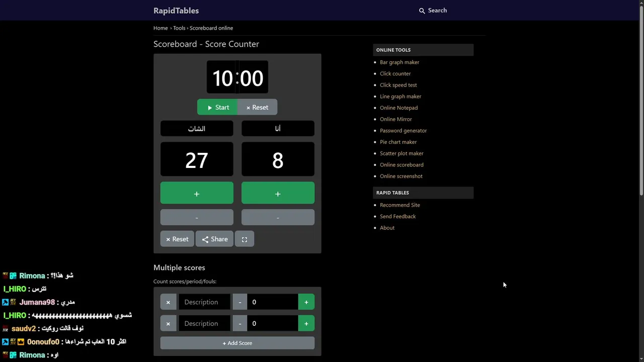644x362 pixels.
Task: Decrement the first multiple score row
Action: pyautogui.click(x=240, y=302)
